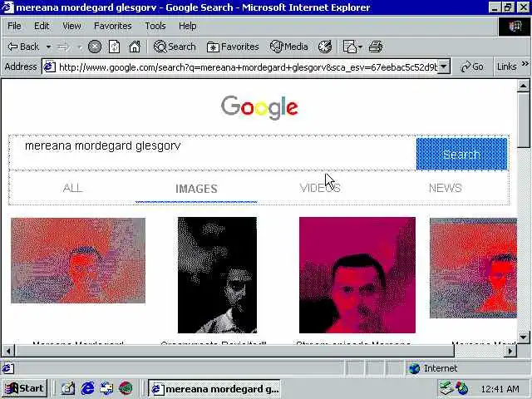Launch the first quick launch notepad icon
The image size is (532, 399).
click(68, 388)
